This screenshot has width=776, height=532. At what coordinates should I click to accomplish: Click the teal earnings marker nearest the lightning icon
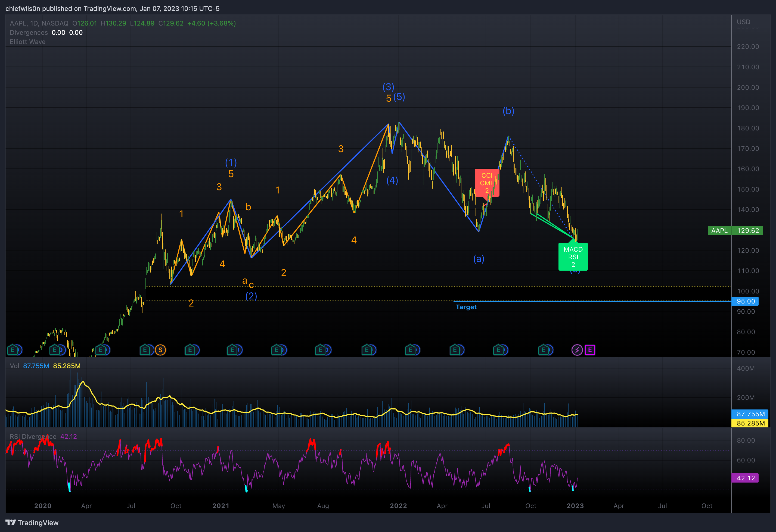543,350
